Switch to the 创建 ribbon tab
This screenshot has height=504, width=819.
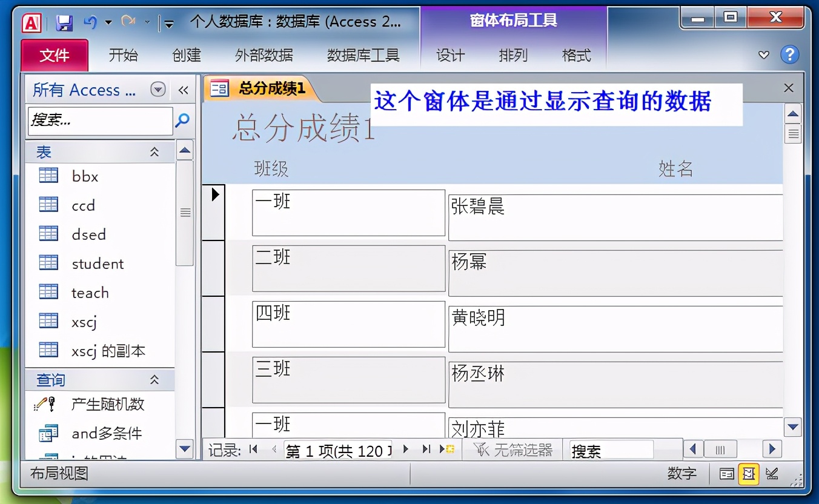(x=187, y=55)
